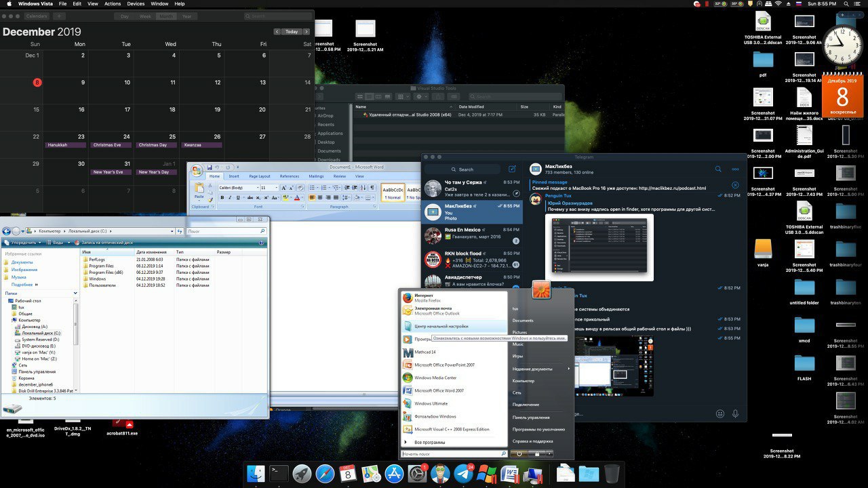Open the Page Layout tab in Word
Image resolution: width=868 pixels, height=488 pixels.
click(260, 176)
